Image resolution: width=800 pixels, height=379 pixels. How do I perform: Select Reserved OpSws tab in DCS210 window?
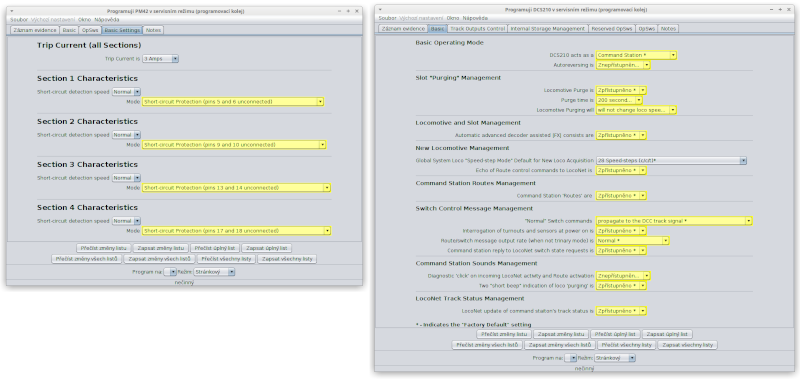pyautogui.click(x=612, y=29)
